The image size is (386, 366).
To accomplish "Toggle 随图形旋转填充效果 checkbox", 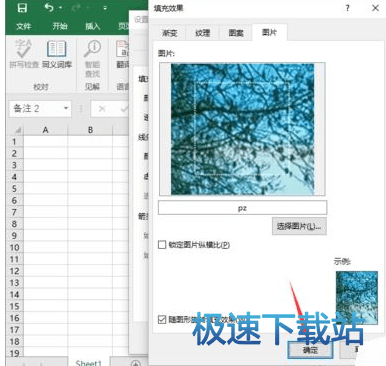I will pos(162,319).
